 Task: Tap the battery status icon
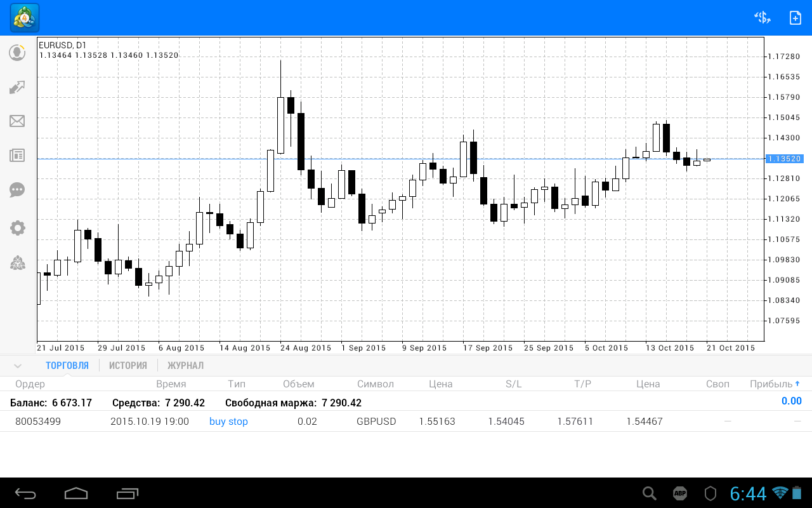(x=797, y=493)
